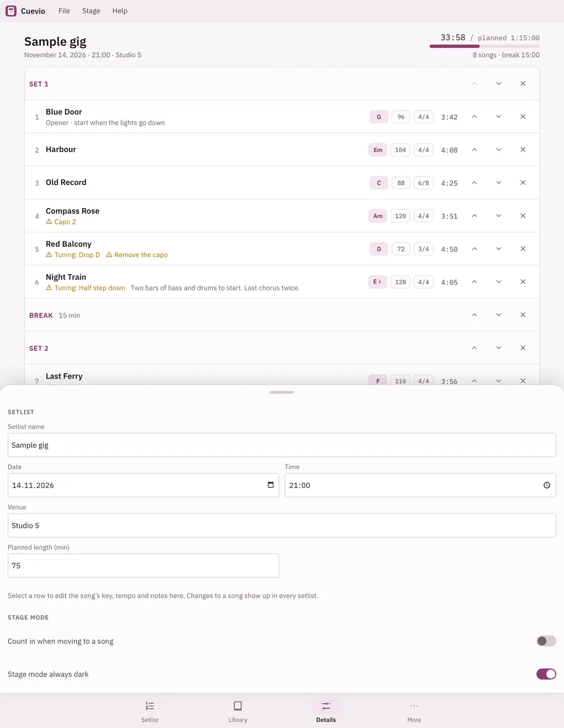Move the 15 min break up
Image resolution: width=564 pixels, height=728 pixels.
tap(474, 315)
